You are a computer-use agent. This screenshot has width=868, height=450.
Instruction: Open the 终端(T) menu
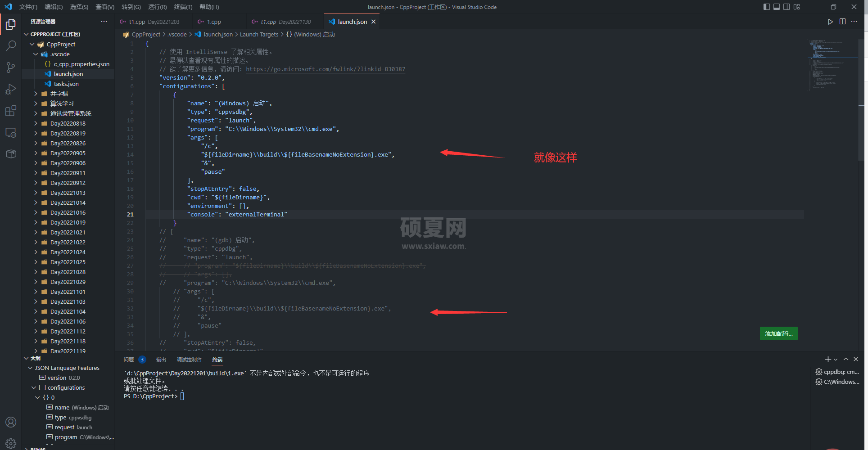tap(183, 7)
